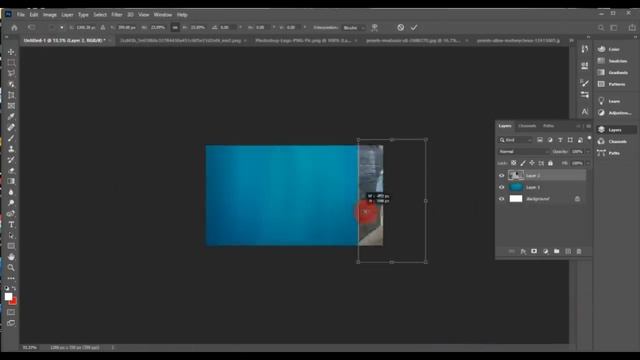Select the Pen tool

[11, 214]
